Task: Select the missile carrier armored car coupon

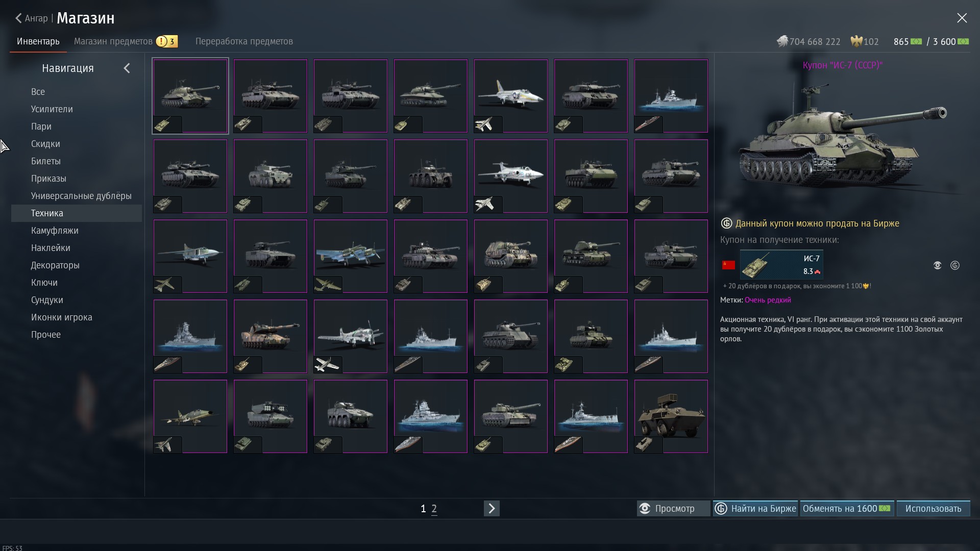Action: click(671, 416)
